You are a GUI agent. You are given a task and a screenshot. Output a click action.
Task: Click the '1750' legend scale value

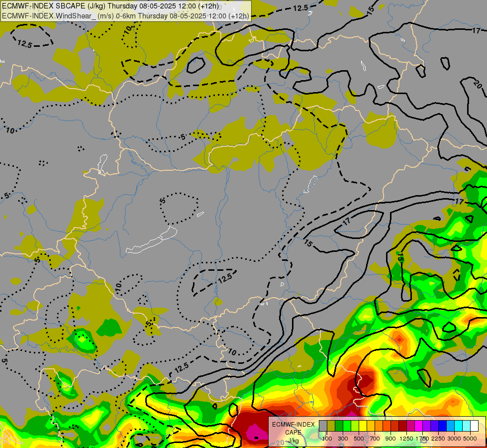tap(422, 439)
